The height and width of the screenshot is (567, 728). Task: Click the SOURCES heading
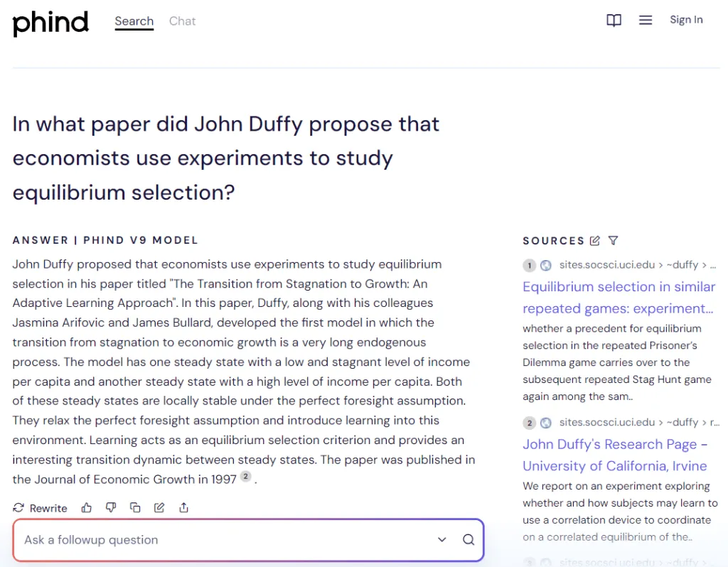click(553, 241)
